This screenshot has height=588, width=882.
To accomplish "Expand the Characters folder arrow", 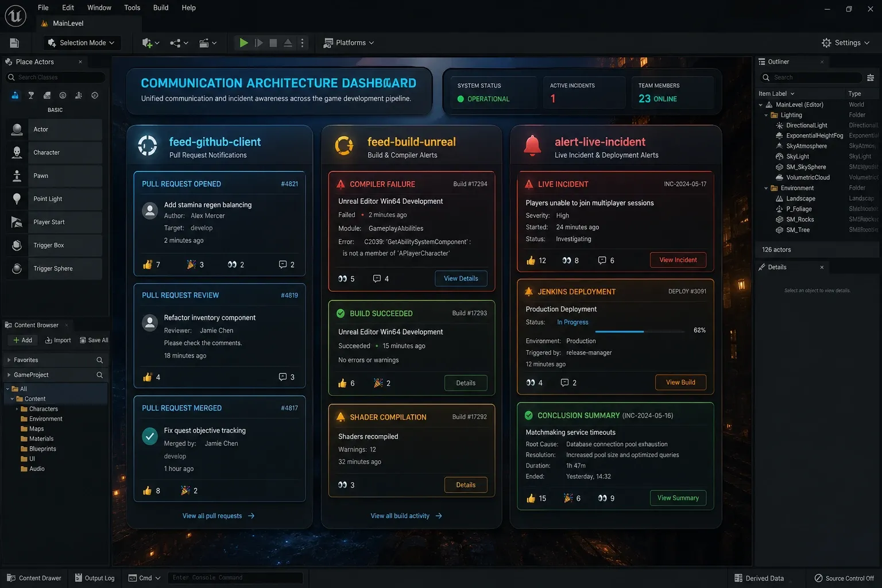I will click(x=17, y=409).
